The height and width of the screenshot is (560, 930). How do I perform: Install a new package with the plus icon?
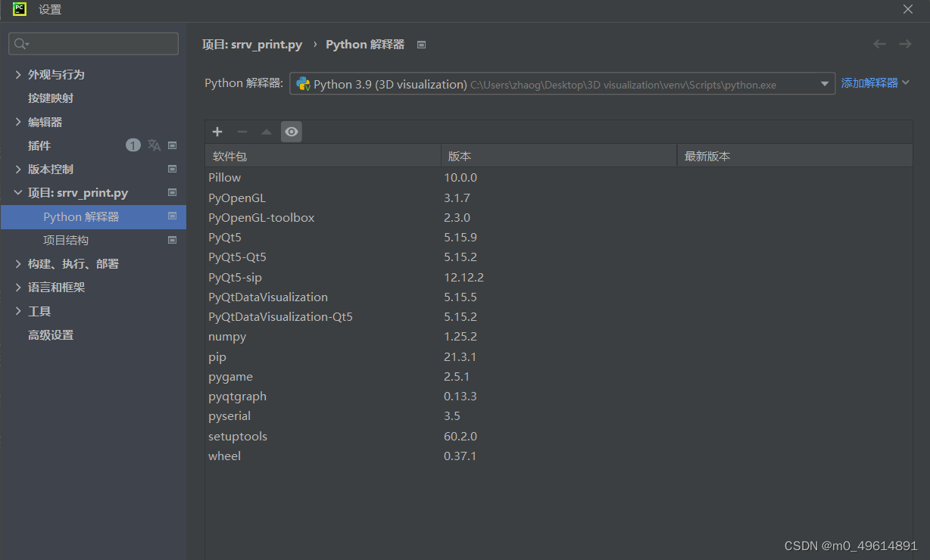tap(217, 132)
